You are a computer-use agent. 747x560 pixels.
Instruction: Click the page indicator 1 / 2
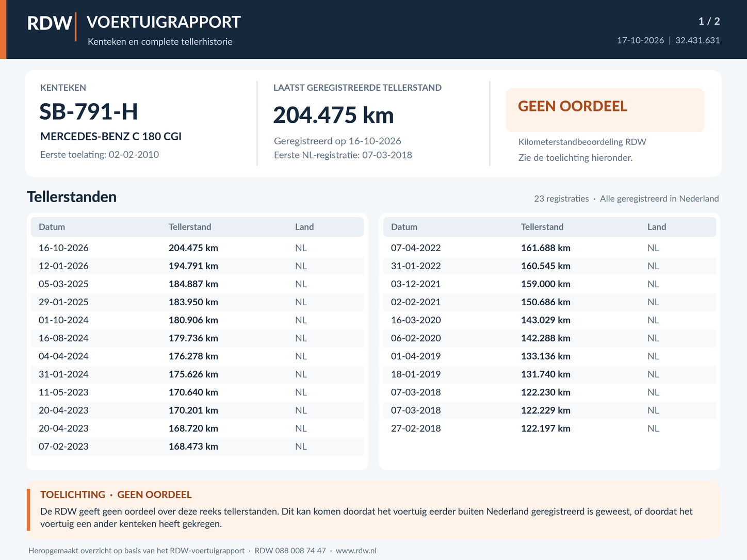709,21
